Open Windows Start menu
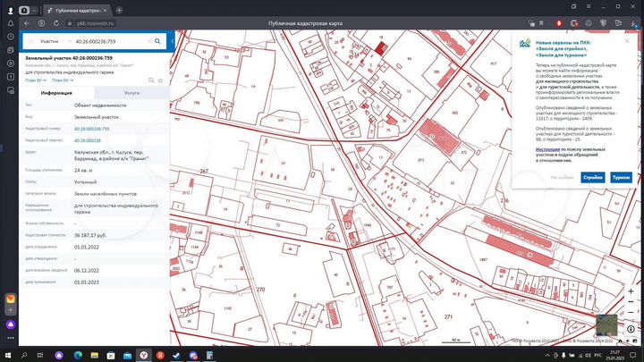The height and width of the screenshot is (362, 644). [8, 355]
